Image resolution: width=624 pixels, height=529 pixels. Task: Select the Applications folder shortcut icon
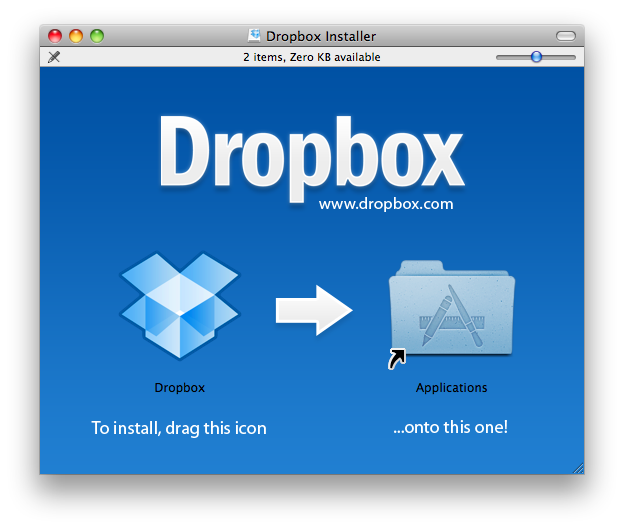451,314
